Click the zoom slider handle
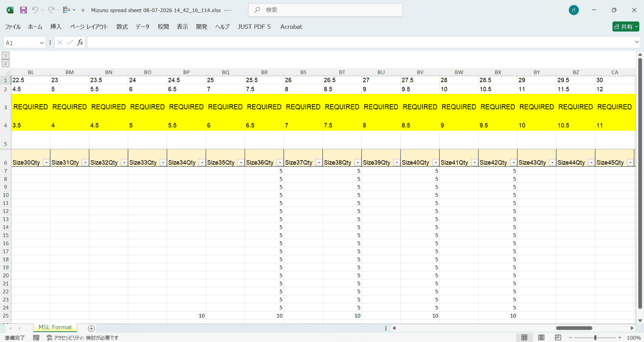This screenshot has height=342, width=644. (x=595, y=338)
